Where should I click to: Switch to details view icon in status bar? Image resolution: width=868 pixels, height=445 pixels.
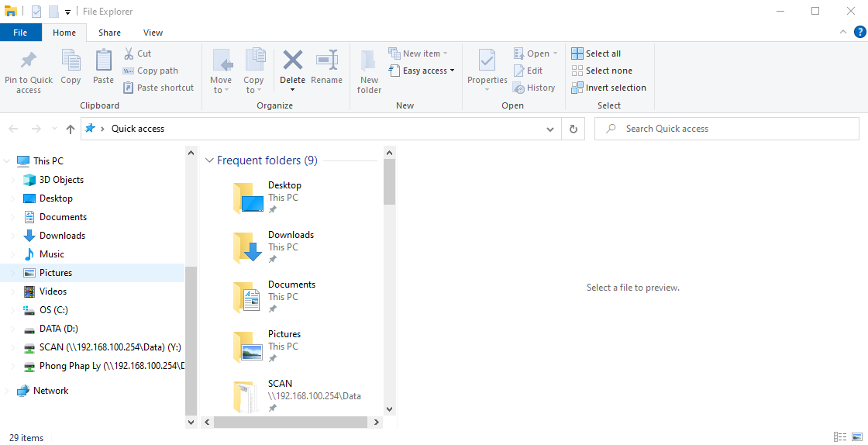[x=840, y=437]
